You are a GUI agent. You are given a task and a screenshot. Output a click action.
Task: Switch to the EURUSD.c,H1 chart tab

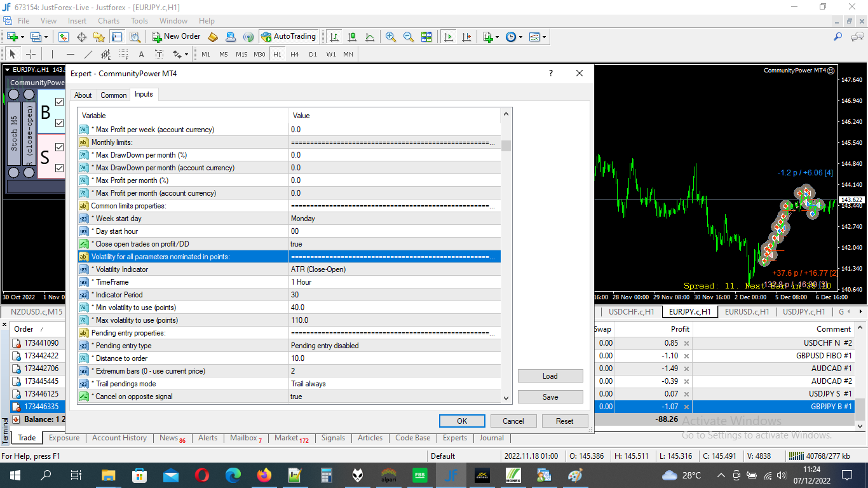[747, 312]
